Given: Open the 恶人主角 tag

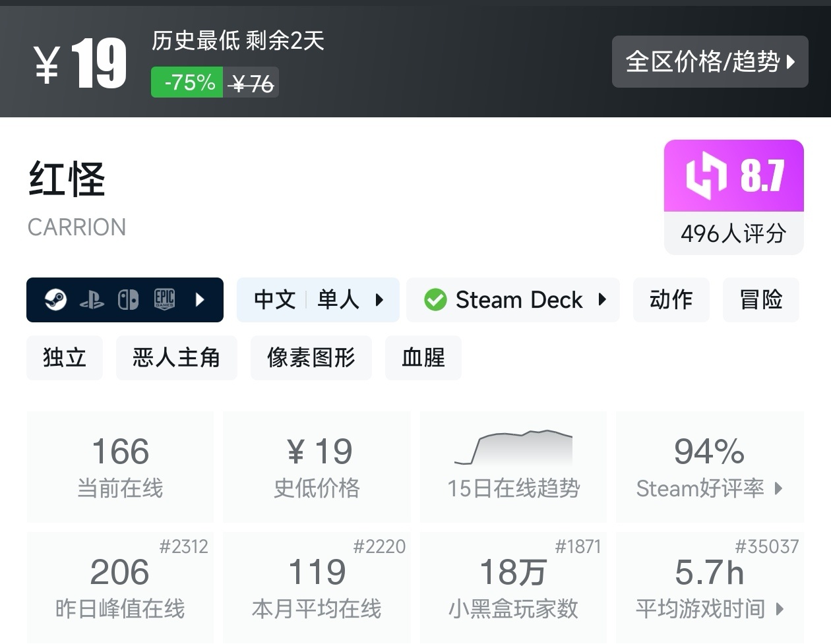Looking at the screenshot, I should (176, 357).
